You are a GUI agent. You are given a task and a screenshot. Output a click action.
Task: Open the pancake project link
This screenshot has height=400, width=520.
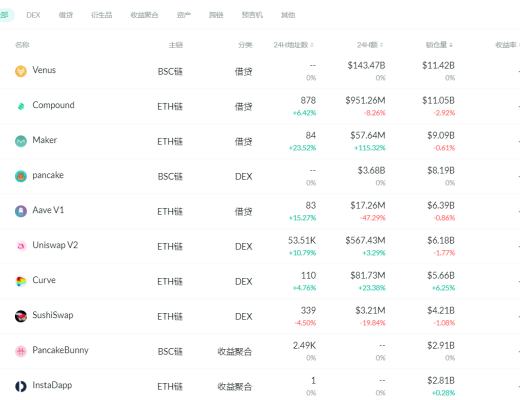click(48, 175)
